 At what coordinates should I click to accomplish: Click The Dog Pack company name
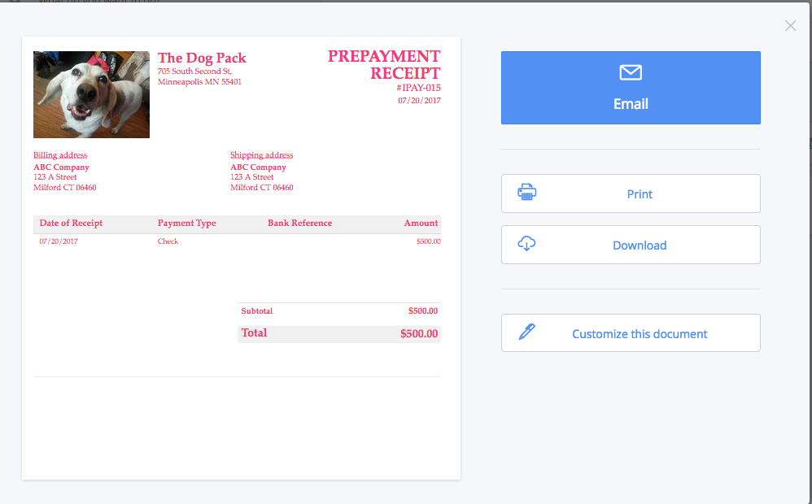click(x=202, y=58)
